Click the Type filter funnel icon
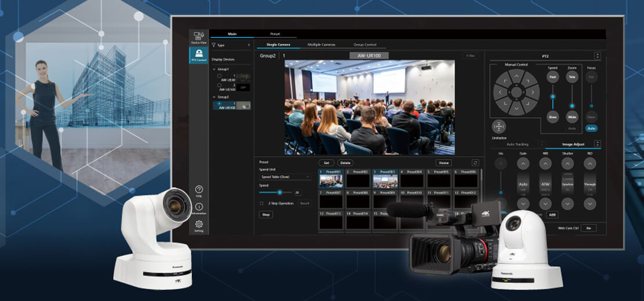The image size is (644, 301). tap(214, 45)
